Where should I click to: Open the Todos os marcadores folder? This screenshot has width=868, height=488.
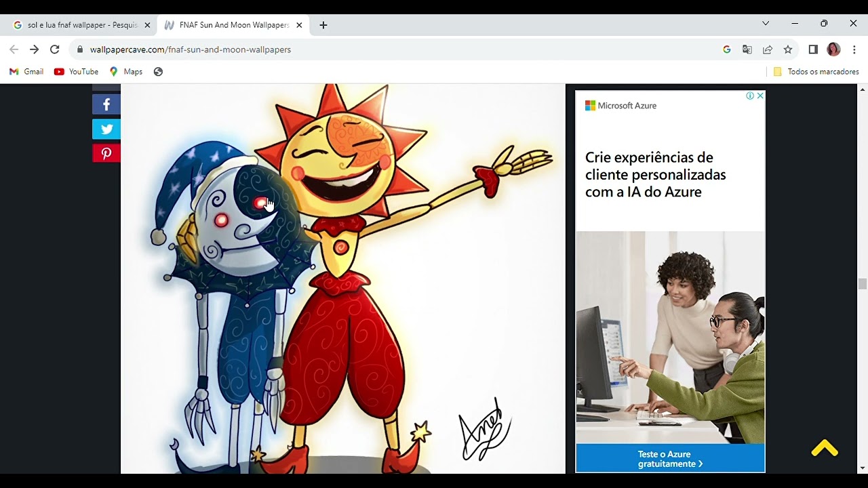point(816,72)
